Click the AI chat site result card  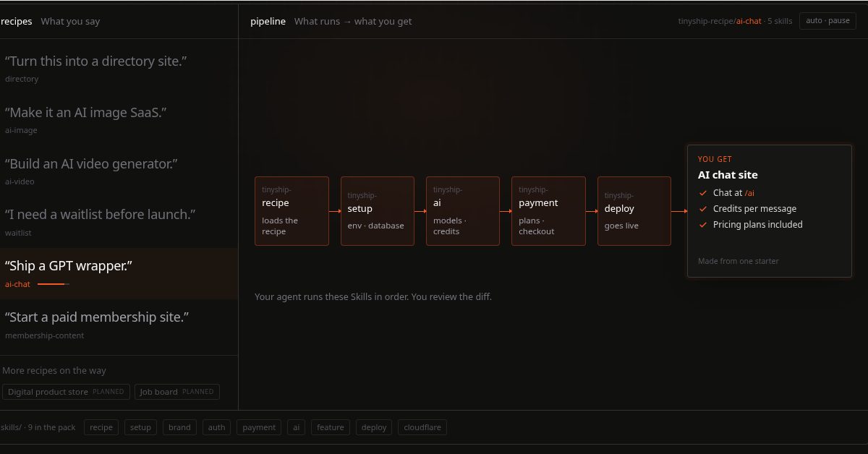(770, 211)
